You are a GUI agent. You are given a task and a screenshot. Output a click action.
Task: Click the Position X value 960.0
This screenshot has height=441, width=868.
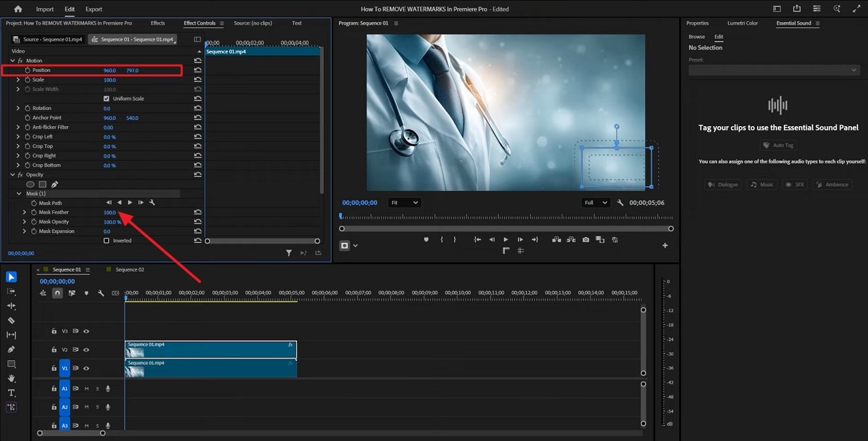click(x=110, y=70)
